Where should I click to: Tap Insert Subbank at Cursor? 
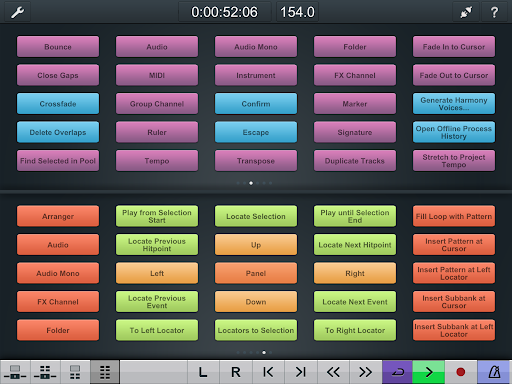(454, 302)
